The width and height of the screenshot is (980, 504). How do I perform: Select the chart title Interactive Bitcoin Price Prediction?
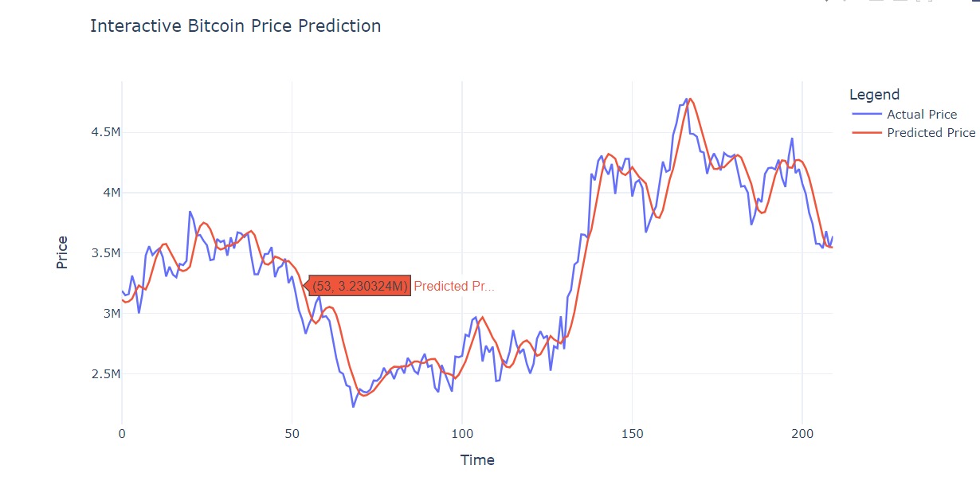click(235, 26)
